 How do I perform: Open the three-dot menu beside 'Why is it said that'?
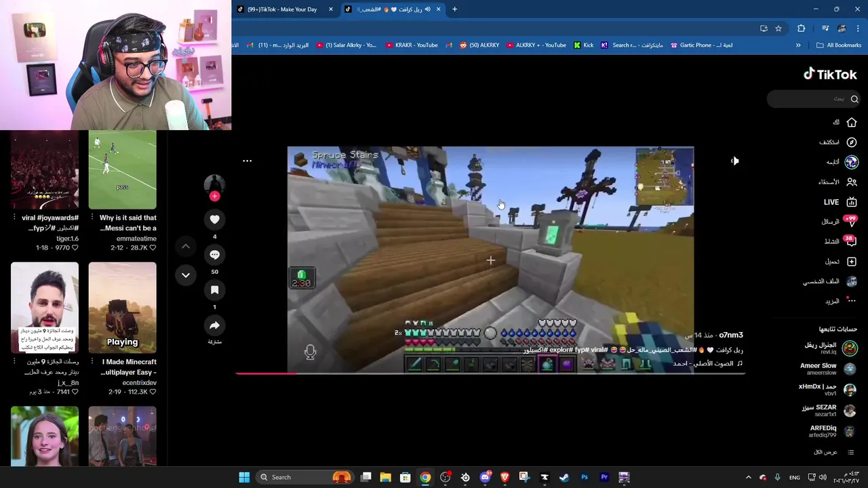(x=92, y=218)
